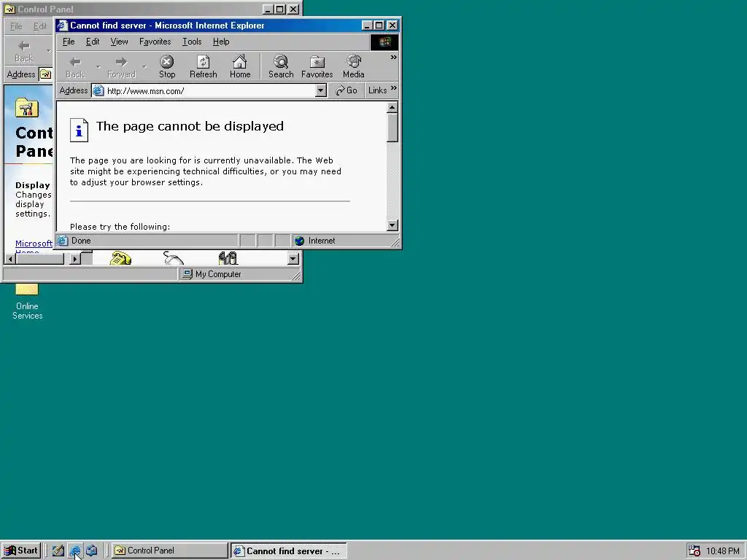Click the Cannot find server taskbar button
747x560 pixels.
289,551
